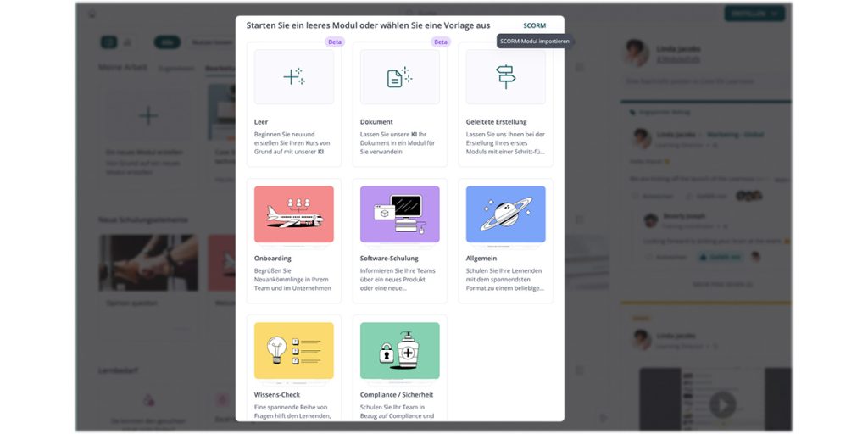Click the Geleitete Erstellung card title
Viewport: 868px width, 434px height.
497,122
